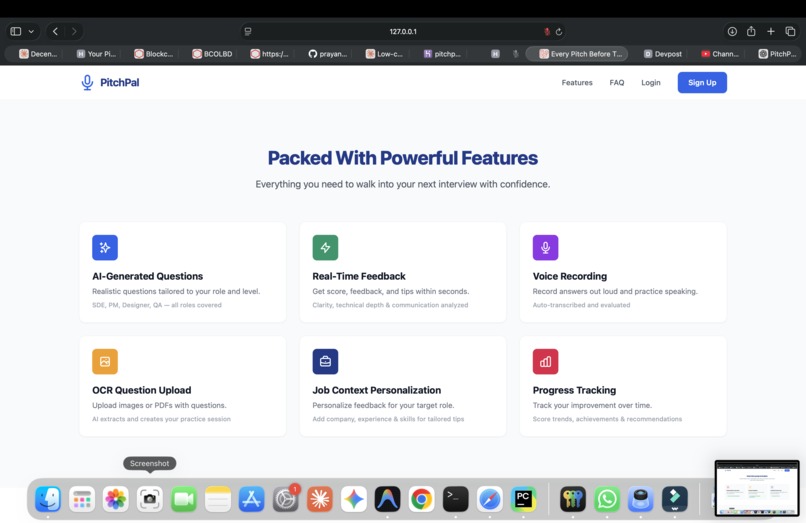Viewport: 806px width, 523px height.
Task: Click the Progress Tracking card title
Action: click(574, 390)
